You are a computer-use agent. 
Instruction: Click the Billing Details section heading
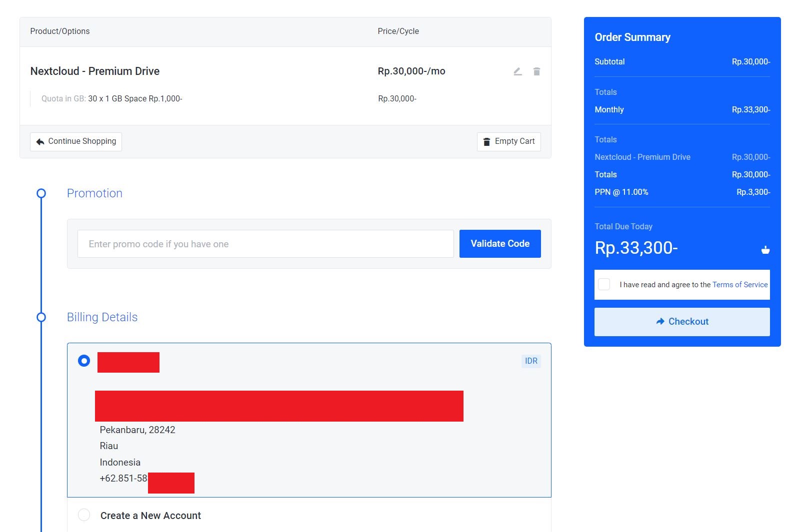coord(102,317)
